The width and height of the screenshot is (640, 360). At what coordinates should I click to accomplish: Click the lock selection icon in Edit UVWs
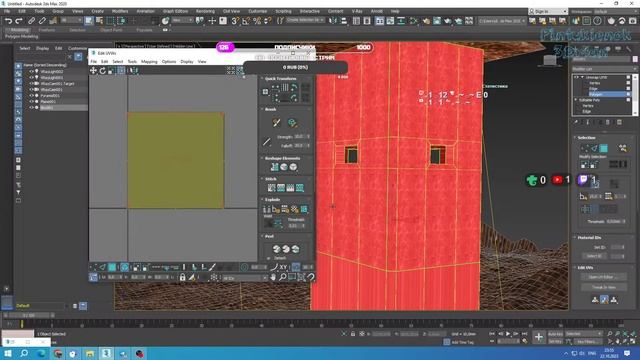[x=182, y=277]
